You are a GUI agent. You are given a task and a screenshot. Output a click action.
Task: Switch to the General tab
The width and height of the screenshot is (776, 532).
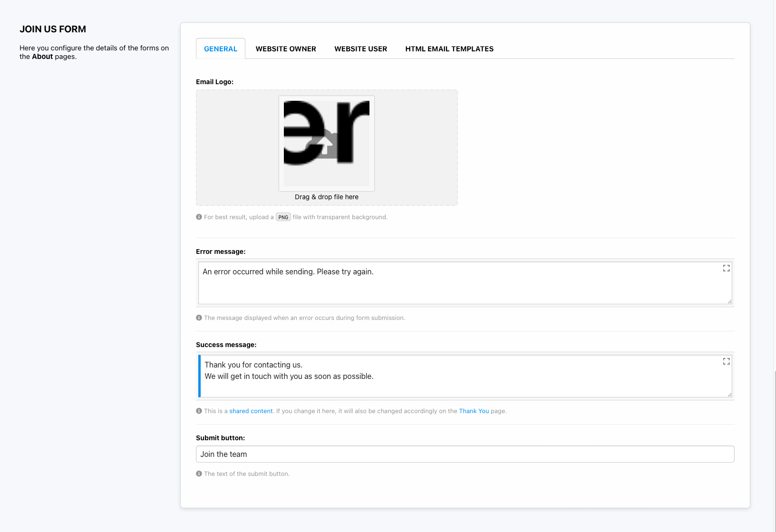(220, 49)
